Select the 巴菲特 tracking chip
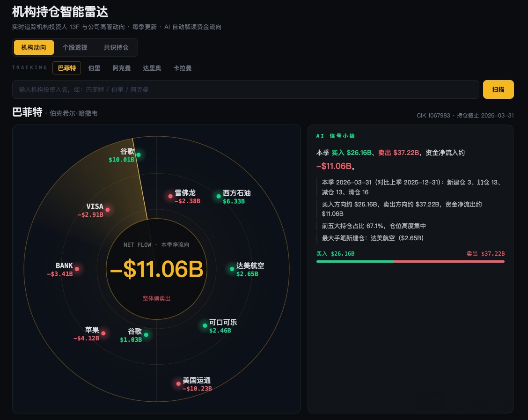The image size is (528, 420). (x=66, y=68)
